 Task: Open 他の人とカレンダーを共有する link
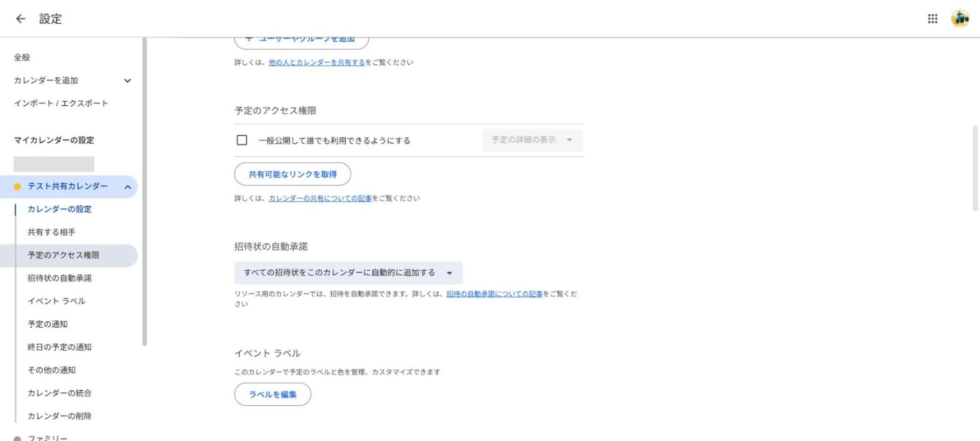[x=316, y=63]
